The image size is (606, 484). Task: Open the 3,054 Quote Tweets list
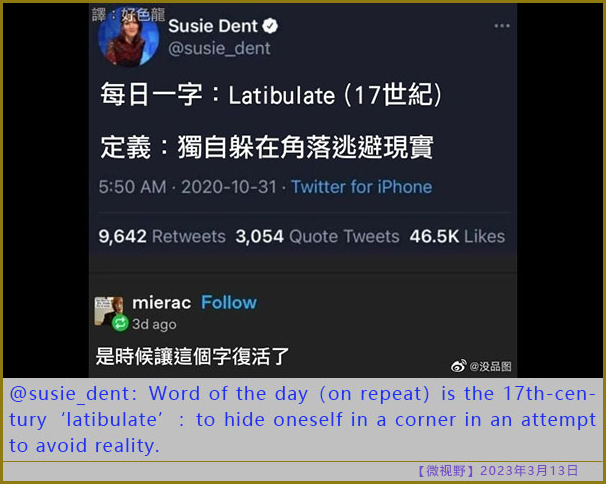317,236
